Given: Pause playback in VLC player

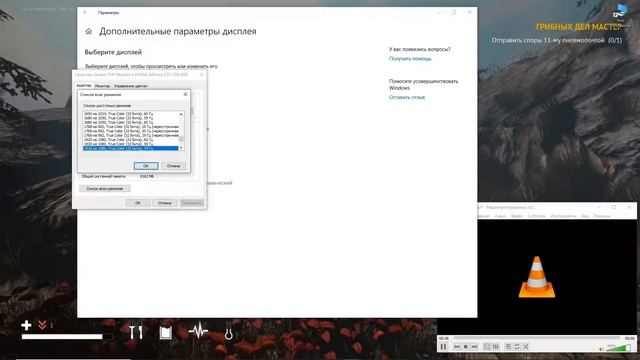Looking at the screenshot, I should (443, 347).
